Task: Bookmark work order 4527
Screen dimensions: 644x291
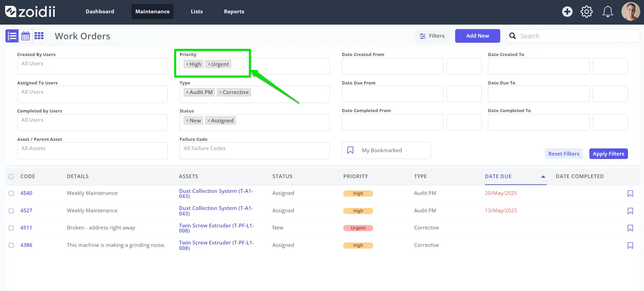Action: pos(630,211)
